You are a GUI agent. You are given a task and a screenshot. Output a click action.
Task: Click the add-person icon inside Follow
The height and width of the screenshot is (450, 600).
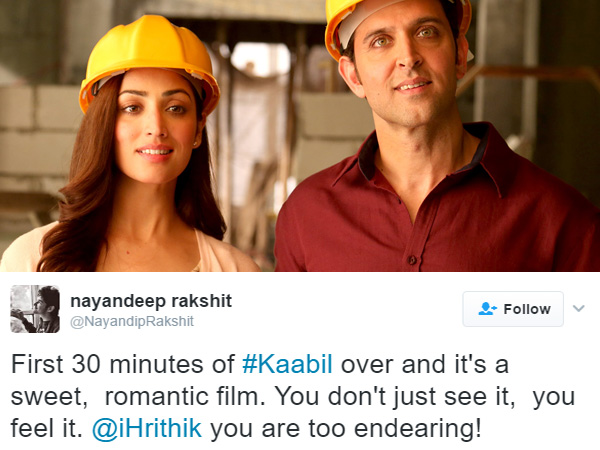point(487,309)
